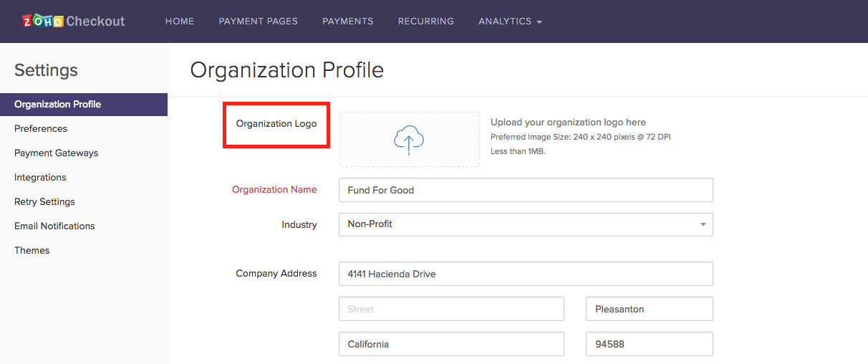Switch to Recurring section

point(426,21)
